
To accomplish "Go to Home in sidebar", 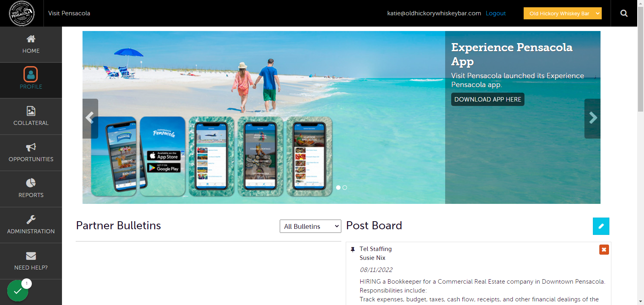I will (x=31, y=45).
